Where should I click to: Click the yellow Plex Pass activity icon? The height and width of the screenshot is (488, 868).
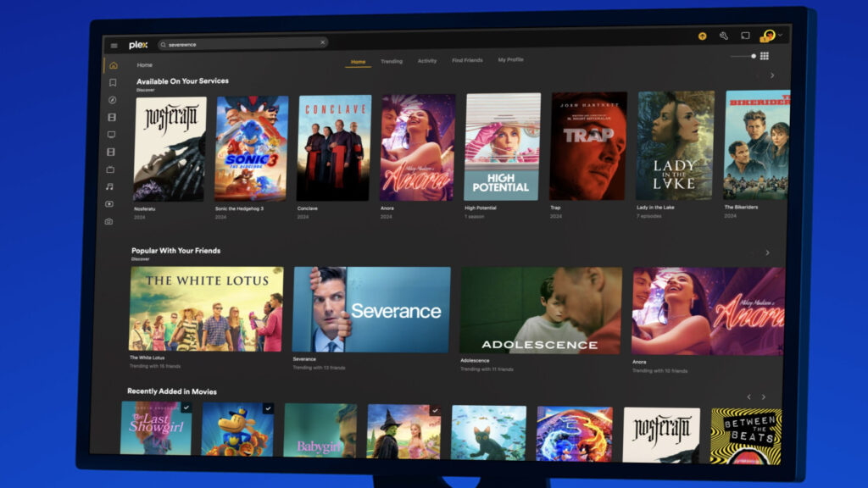(702, 36)
